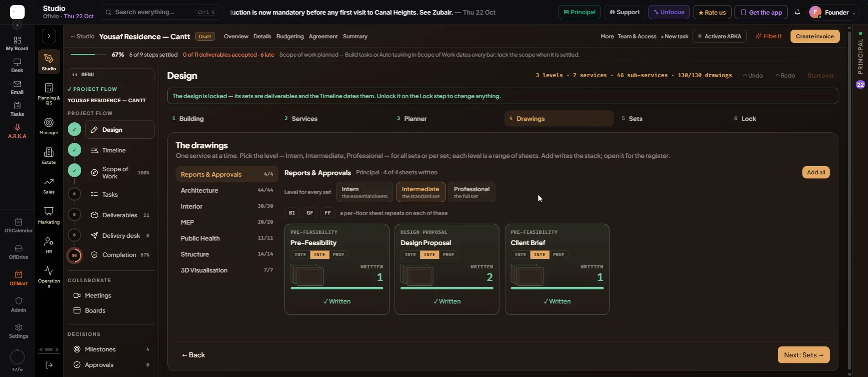
Task: Click the horizontal scrollbar under module bar
Action: point(49,350)
